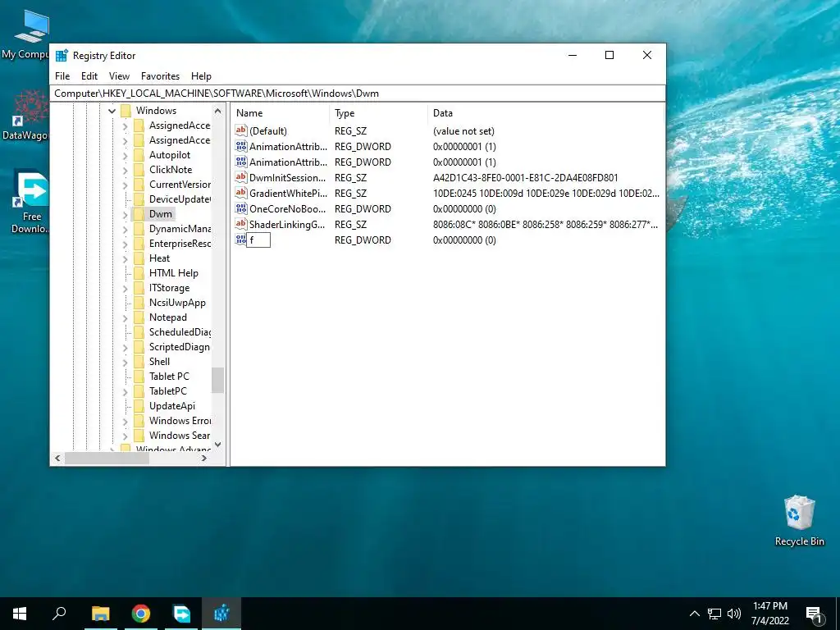Select the Windows Error key

(x=180, y=421)
